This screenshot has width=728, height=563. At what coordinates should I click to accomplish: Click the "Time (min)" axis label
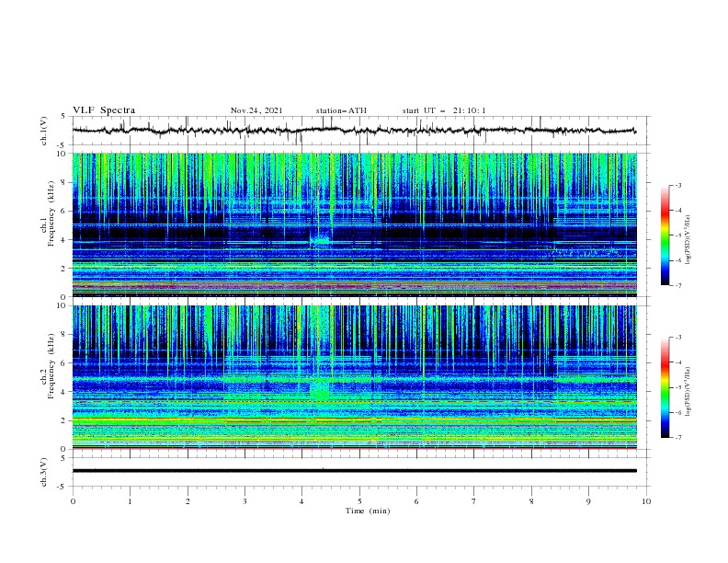[368, 511]
